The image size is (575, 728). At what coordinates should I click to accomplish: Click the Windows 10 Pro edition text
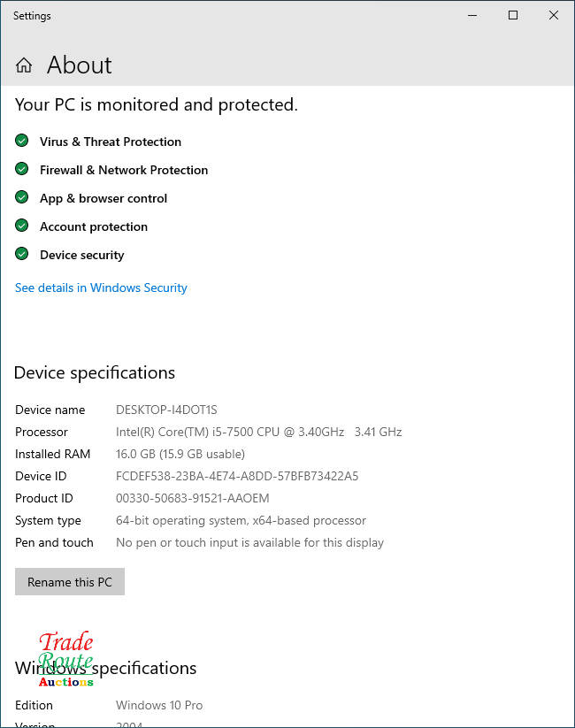pos(159,705)
